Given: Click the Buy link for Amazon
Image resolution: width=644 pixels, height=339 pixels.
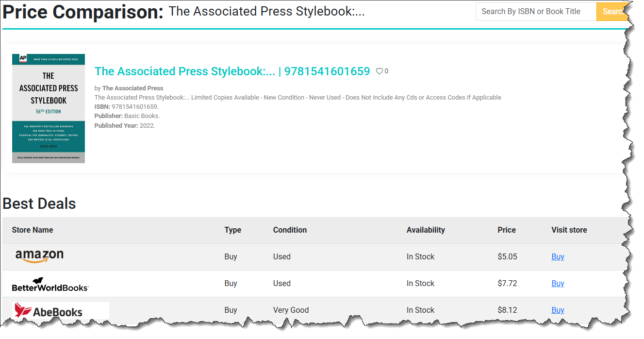Looking at the screenshot, I should tap(558, 256).
